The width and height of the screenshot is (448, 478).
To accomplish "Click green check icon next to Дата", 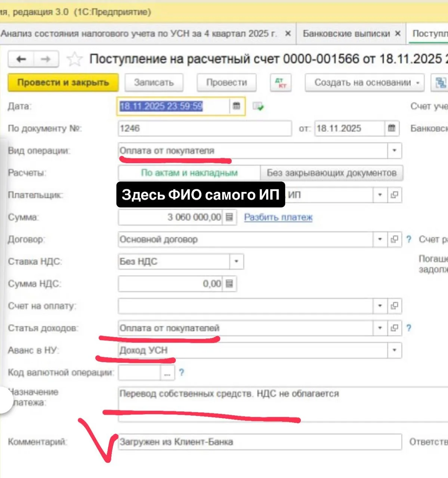I will (258, 106).
